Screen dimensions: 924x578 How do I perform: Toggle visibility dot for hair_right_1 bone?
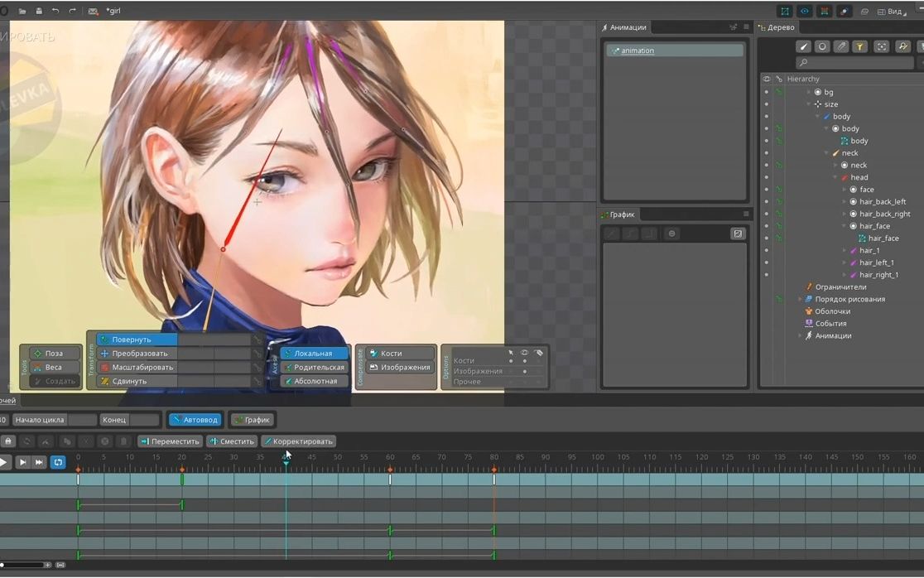pyautogui.click(x=766, y=275)
